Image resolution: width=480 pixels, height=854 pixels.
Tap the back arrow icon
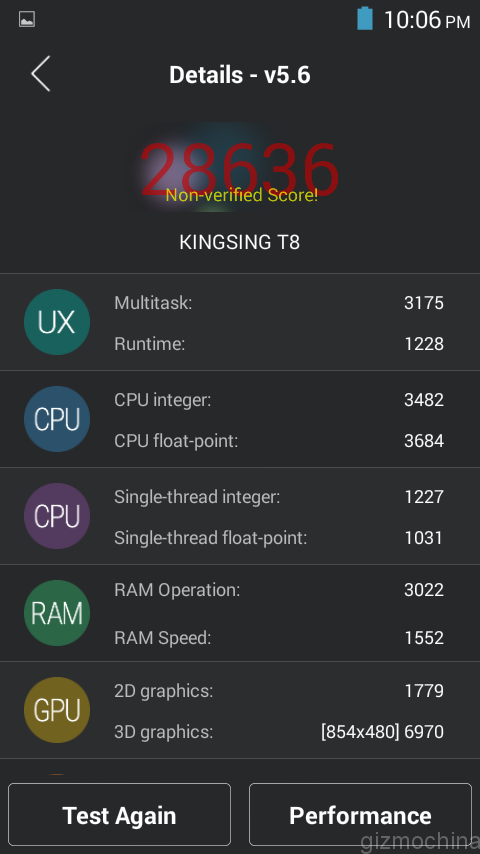tap(40, 74)
